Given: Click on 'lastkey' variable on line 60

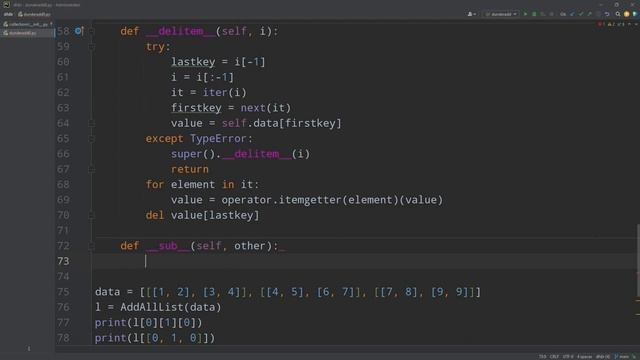Looking at the screenshot, I should 193,62.
